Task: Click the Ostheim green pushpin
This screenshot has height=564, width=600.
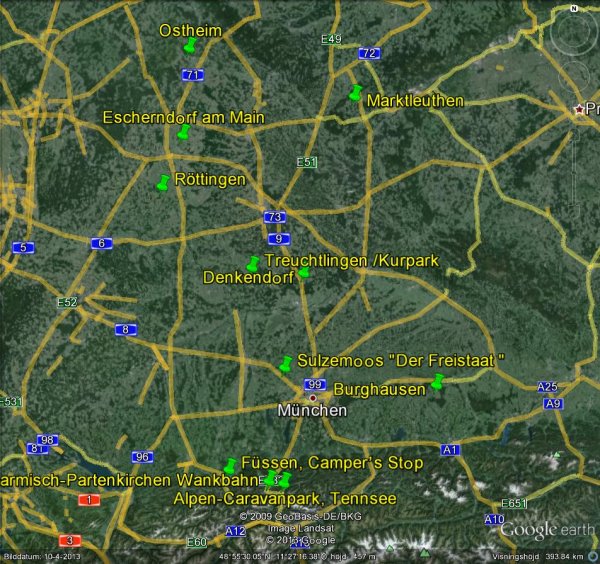Action: pyautogui.click(x=189, y=45)
